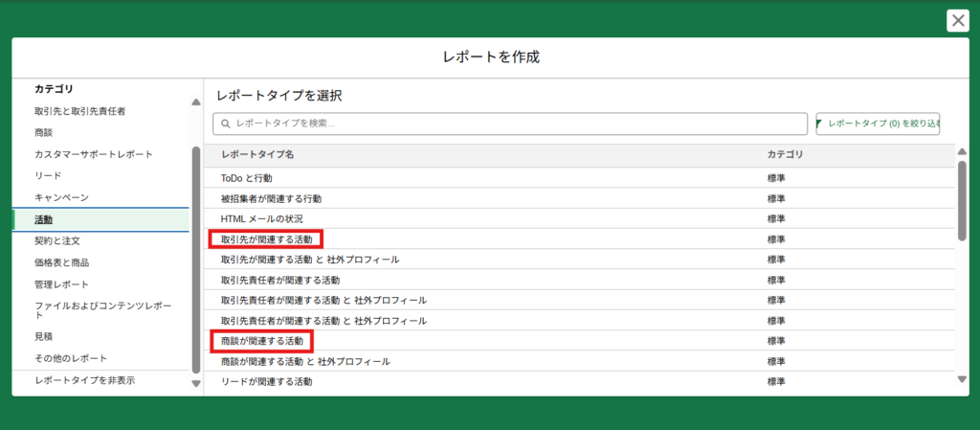
Task: Select the 見積 category
Action: coord(44,336)
